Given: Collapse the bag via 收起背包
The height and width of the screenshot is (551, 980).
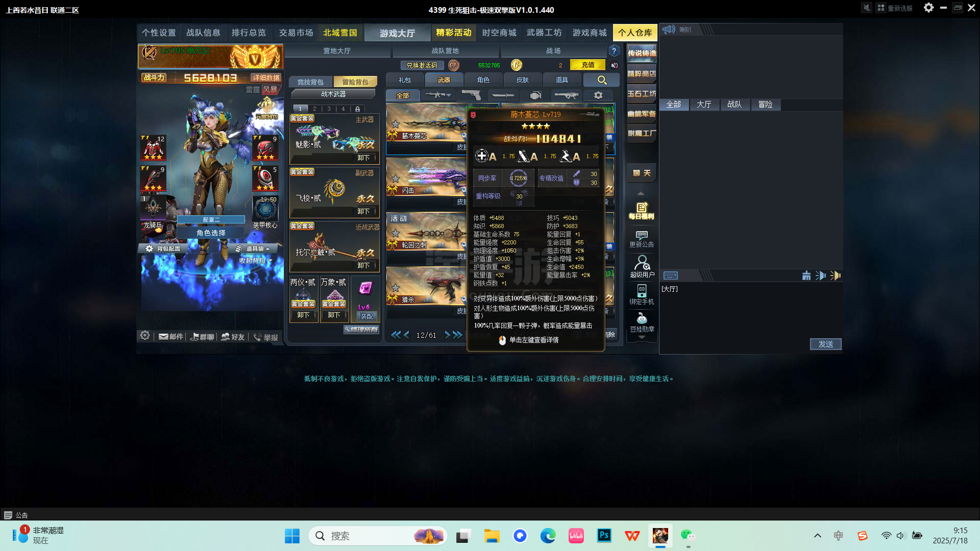Looking at the screenshot, I should coord(256,260).
